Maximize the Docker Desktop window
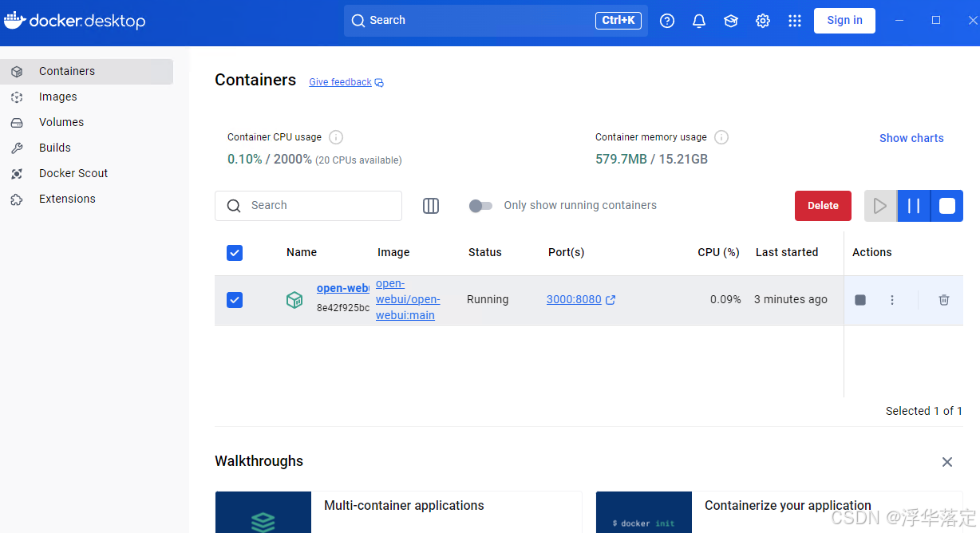Viewport: 980px width, 533px height. tap(936, 21)
